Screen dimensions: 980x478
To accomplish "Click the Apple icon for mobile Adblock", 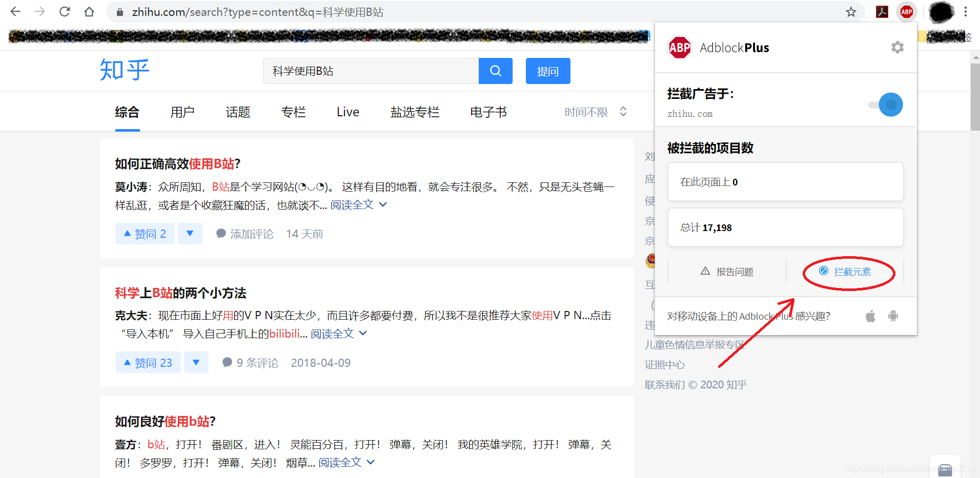I will coord(870,316).
